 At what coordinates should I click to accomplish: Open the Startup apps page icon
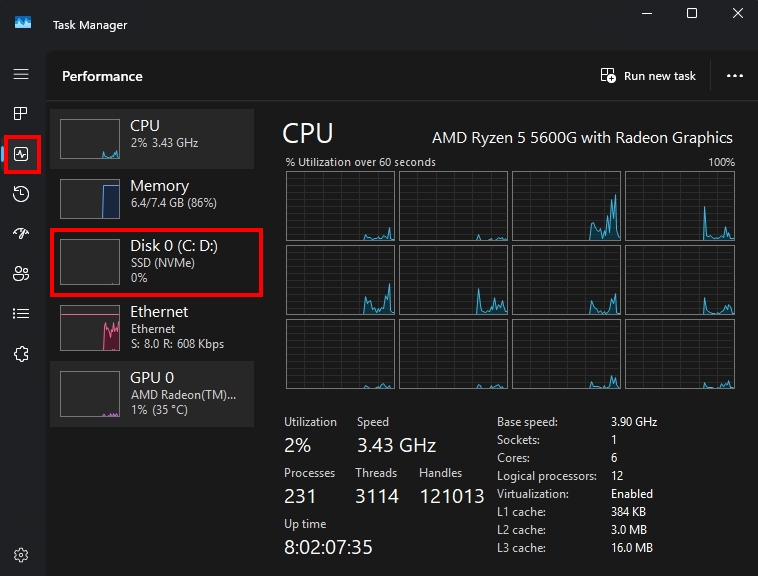pyautogui.click(x=21, y=233)
